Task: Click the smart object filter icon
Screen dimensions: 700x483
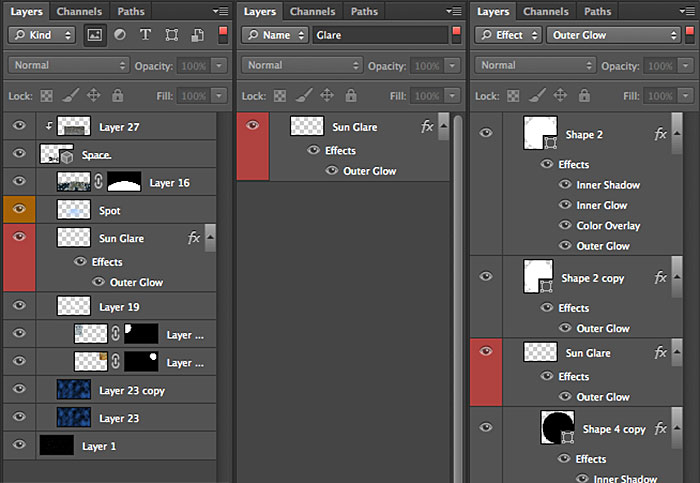Action: click(x=198, y=35)
